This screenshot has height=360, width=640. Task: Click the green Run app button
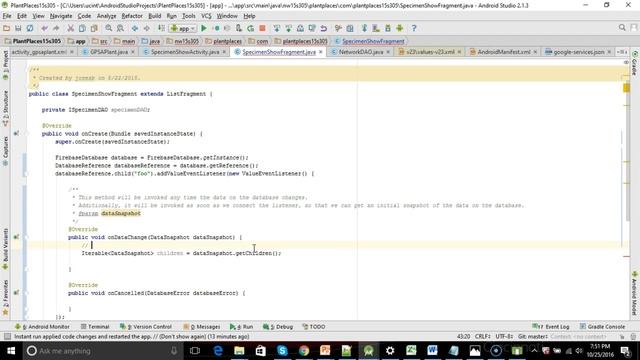tap(204, 28)
